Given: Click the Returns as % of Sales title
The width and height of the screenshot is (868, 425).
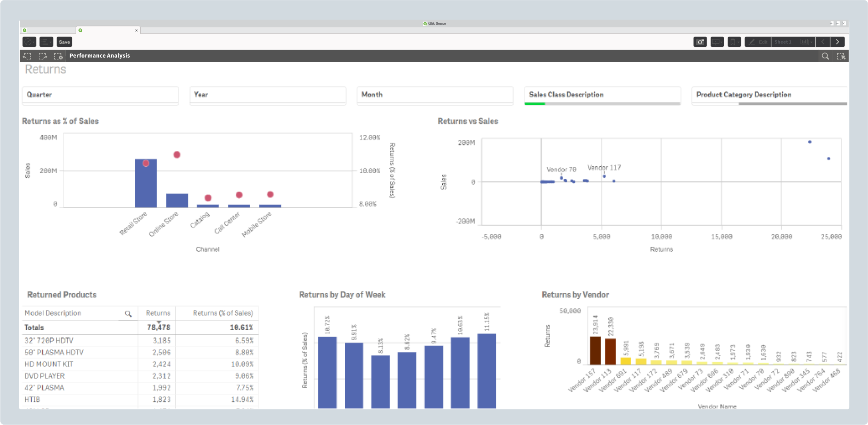Looking at the screenshot, I should tap(60, 122).
